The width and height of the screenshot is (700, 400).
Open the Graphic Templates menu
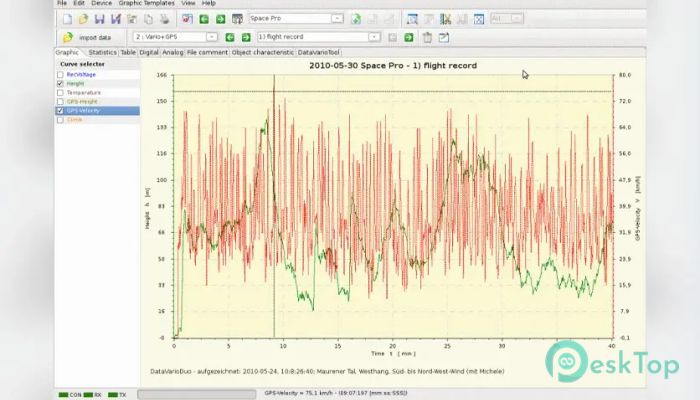(146, 3)
